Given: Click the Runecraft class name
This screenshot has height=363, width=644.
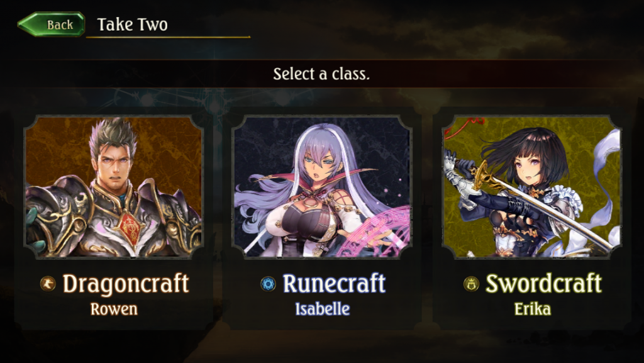Looking at the screenshot, I should (x=335, y=284).
